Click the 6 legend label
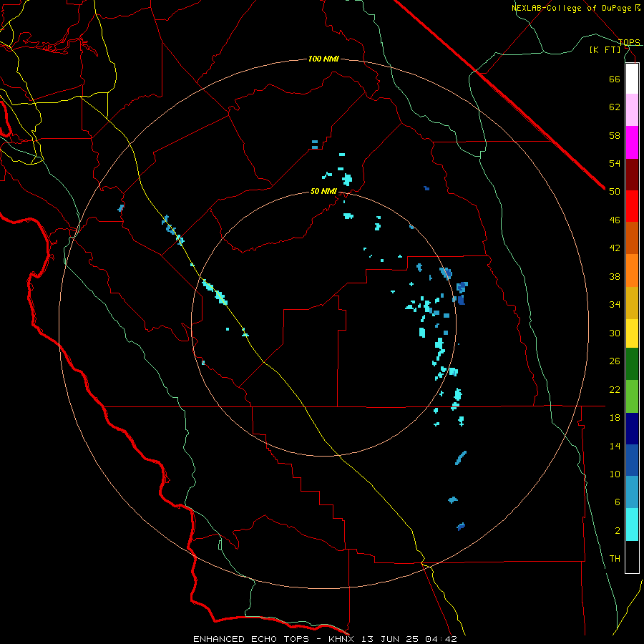Screen dimensions: 644x644 618,502
